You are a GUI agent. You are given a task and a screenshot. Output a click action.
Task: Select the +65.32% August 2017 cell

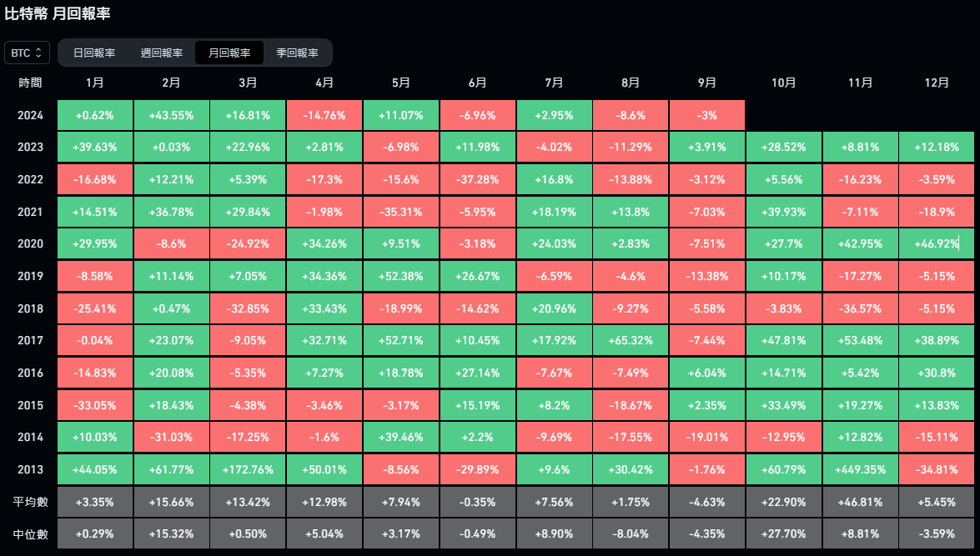[x=631, y=340]
